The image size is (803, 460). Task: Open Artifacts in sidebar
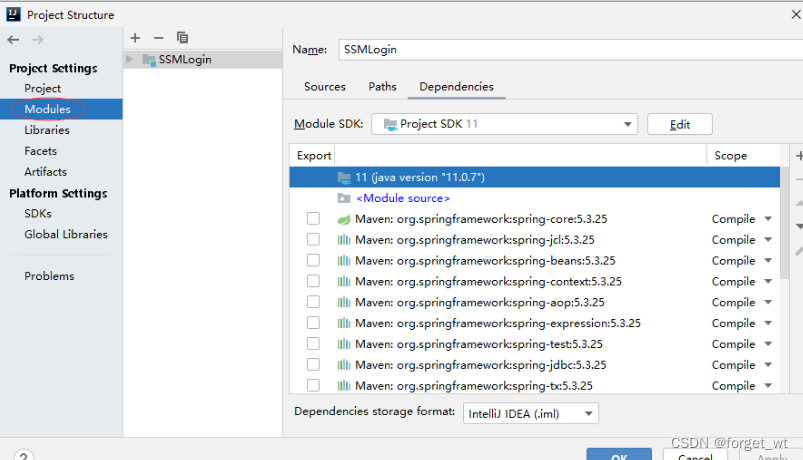(46, 172)
